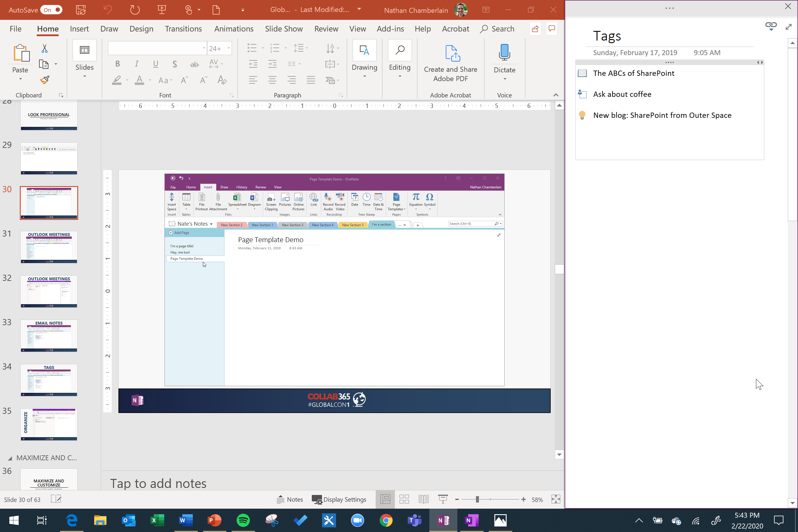This screenshot has width=798, height=532.
Task: Click Decrease Font Size icon
Action: click(x=203, y=80)
